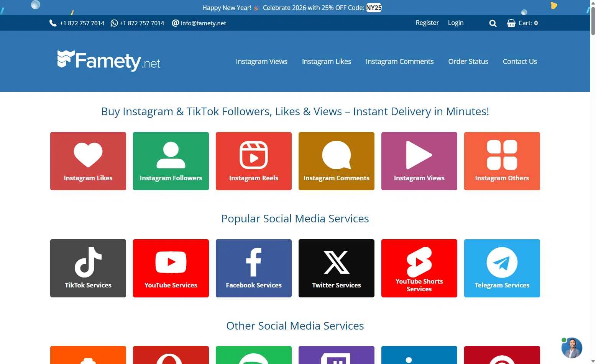Viewport: 596px width, 364px height.
Task: Click the Cart: 0 label
Action: [x=528, y=23]
